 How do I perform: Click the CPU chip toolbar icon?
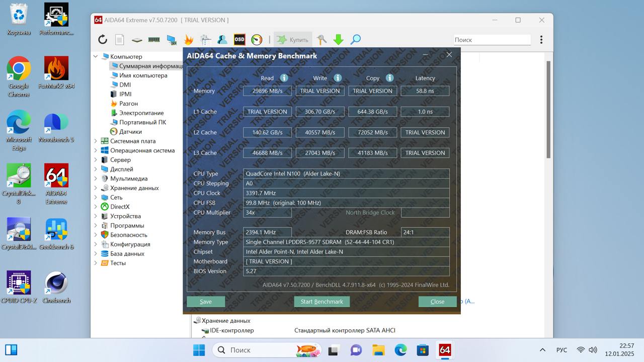pos(137,40)
